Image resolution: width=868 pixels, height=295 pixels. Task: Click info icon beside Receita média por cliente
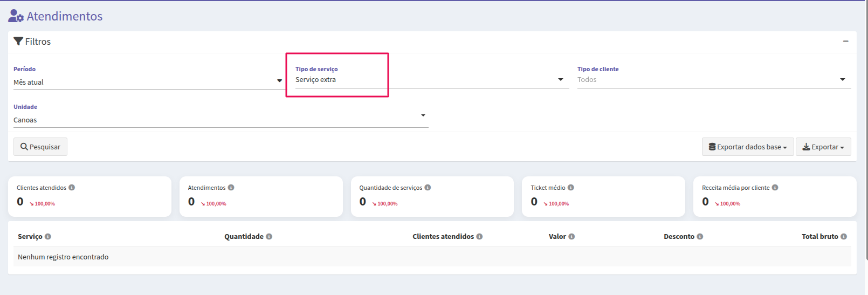coord(775,188)
